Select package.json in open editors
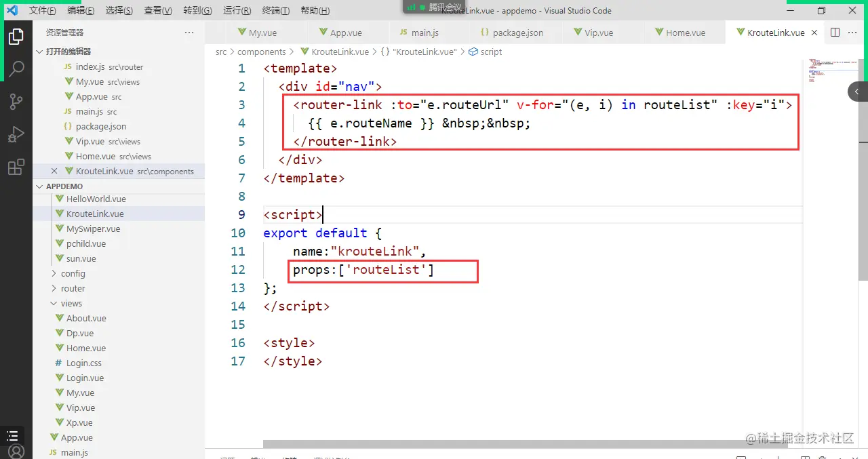 tap(119, 127)
